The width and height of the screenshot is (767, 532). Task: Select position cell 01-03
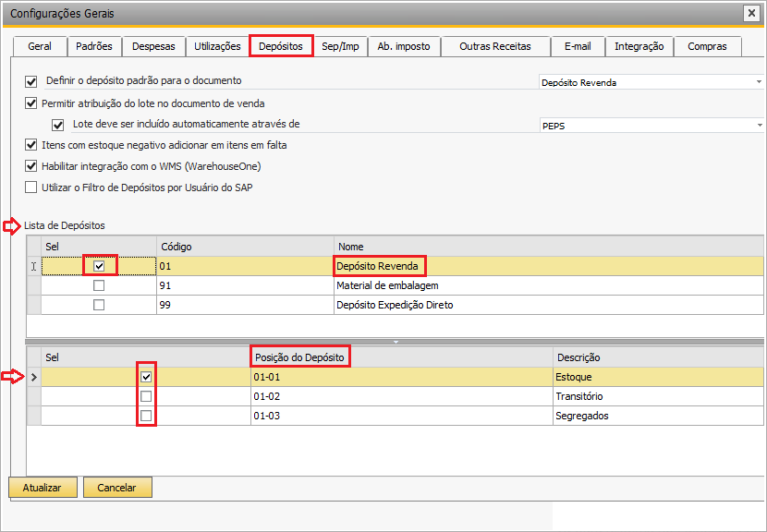(x=402, y=417)
